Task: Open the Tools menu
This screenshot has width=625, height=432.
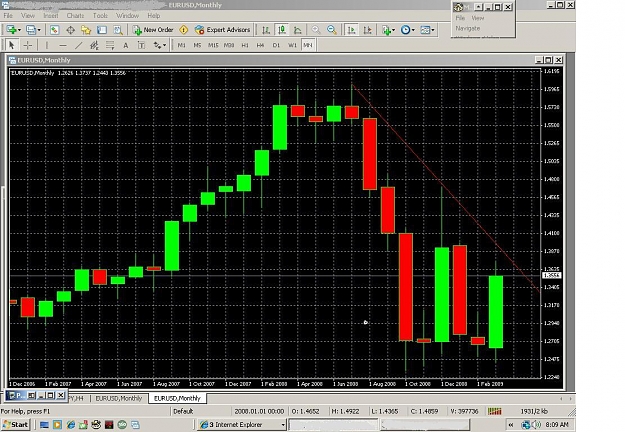Action: pyautogui.click(x=100, y=16)
